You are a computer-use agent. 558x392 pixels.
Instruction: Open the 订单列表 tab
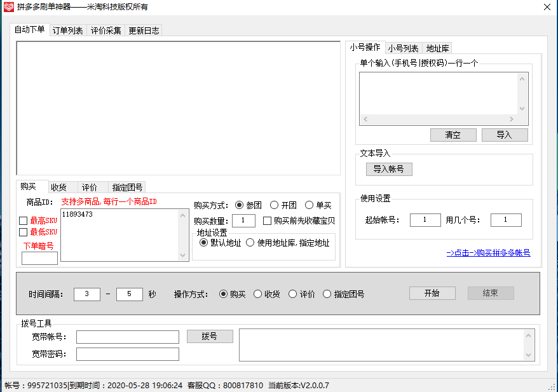[67, 30]
